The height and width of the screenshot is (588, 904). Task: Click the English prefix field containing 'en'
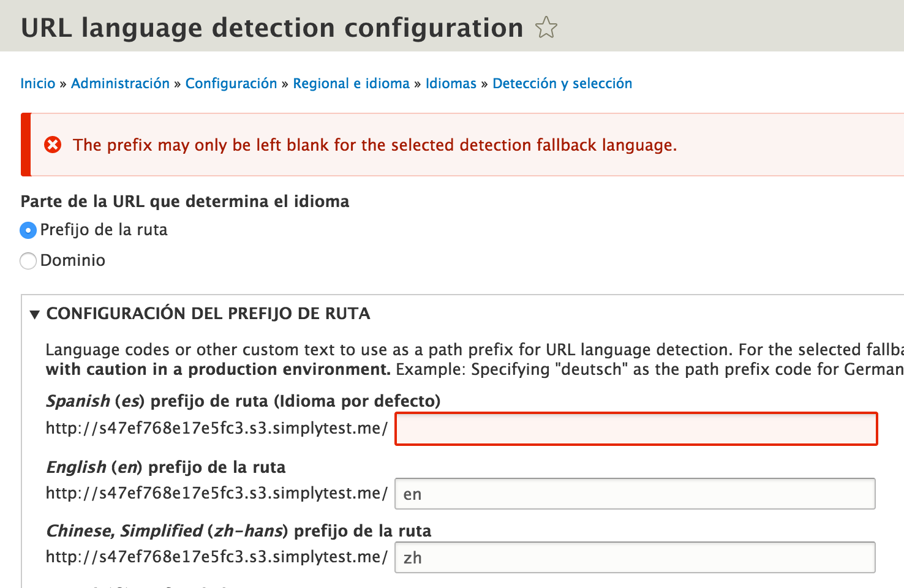click(635, 494)
